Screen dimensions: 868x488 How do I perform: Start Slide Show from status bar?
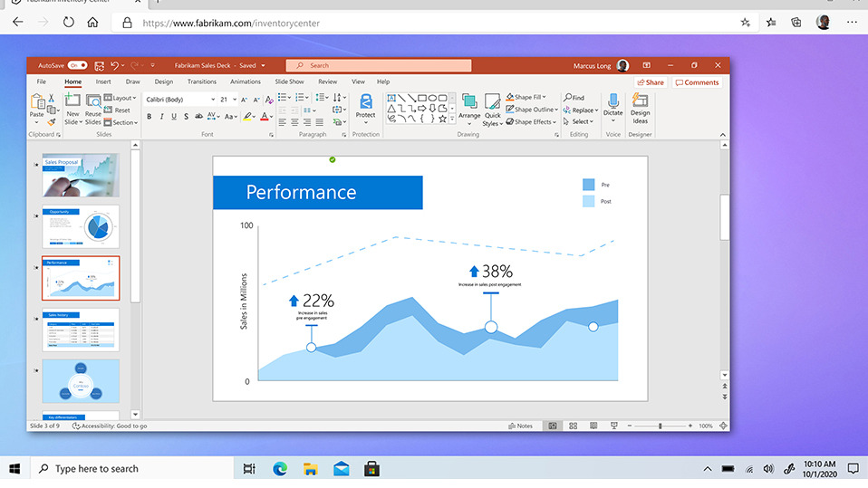614,426
